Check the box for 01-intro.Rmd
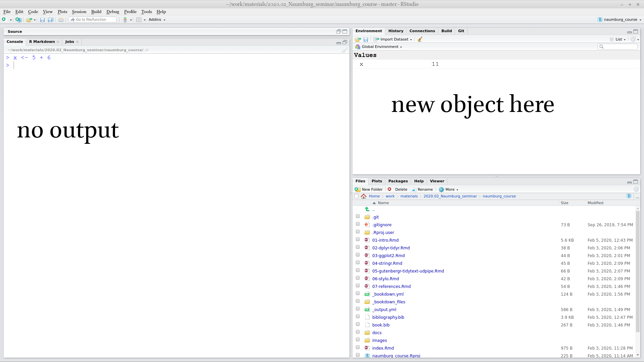The width and height of the screenshot is (644, 362). click(358, 239)
